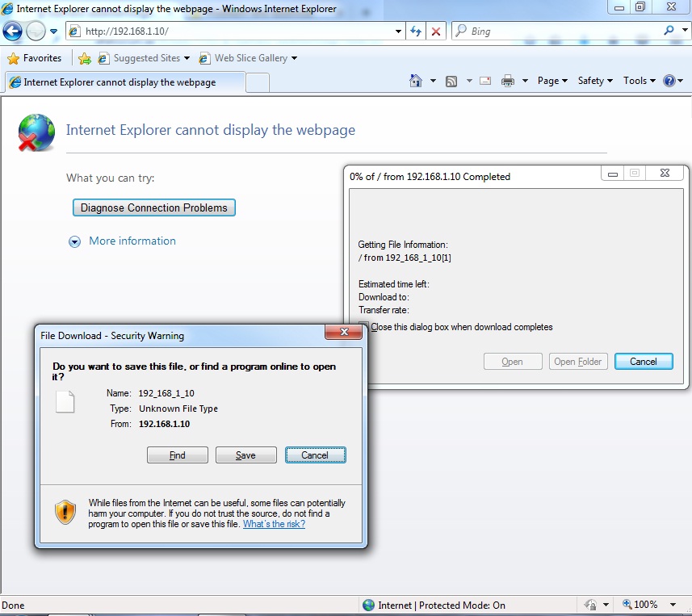Click the Print icon
The height and width of the screenshot is (616, 692).
coord(508,81)
